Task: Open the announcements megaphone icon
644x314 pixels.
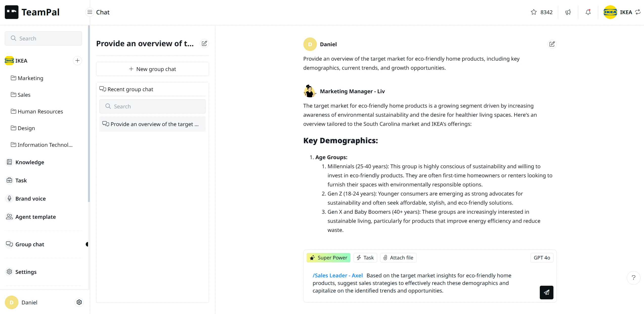Action: coord(568,12)
